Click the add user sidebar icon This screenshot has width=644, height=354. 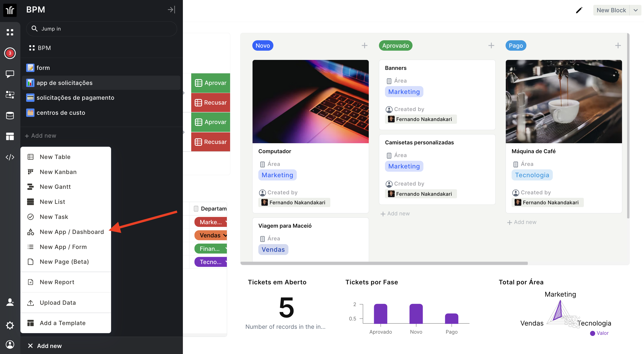10,302
